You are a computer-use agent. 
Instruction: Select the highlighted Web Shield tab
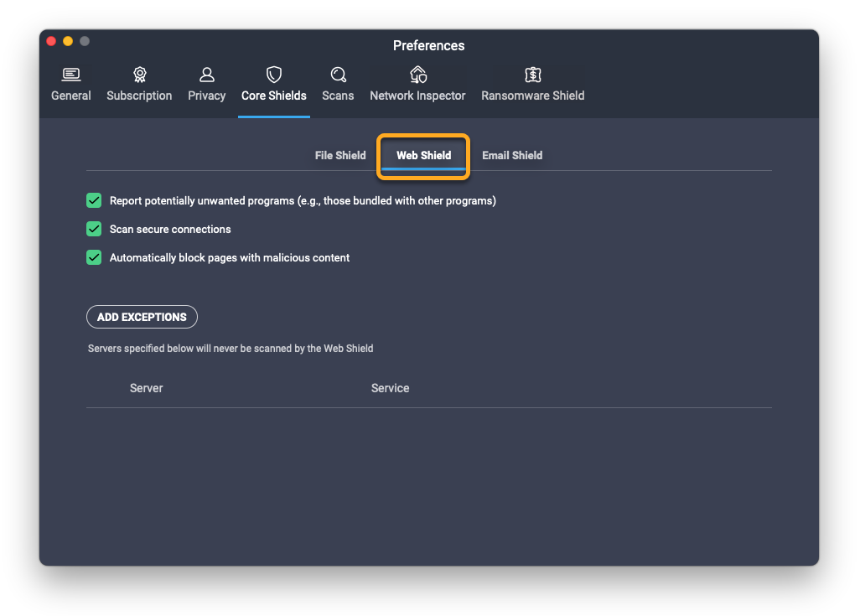[x=423, y=155]
